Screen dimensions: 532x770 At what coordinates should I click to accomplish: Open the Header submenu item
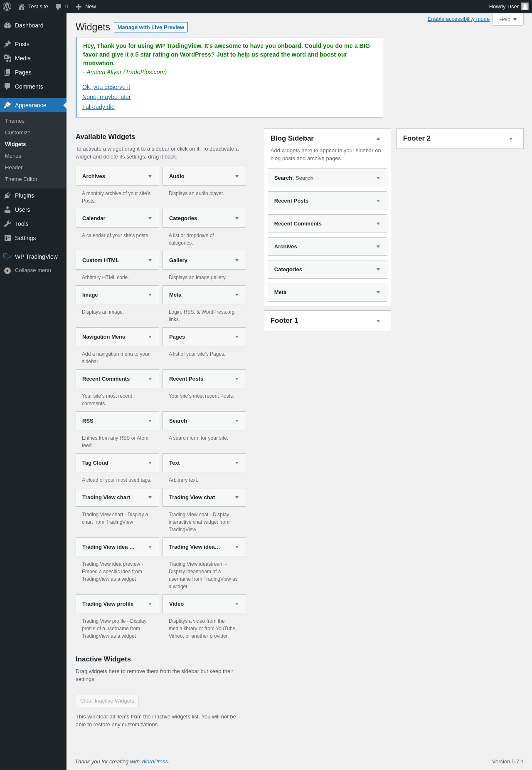coord(14,168)
